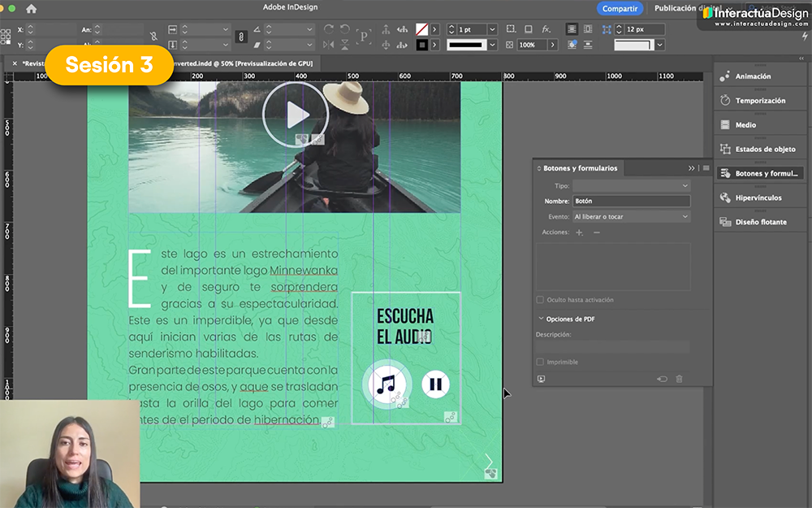The height and width of the screenshot is (508, 812).
Task: Open the Botones y formularios panel menu
Action: coord(706,168)
